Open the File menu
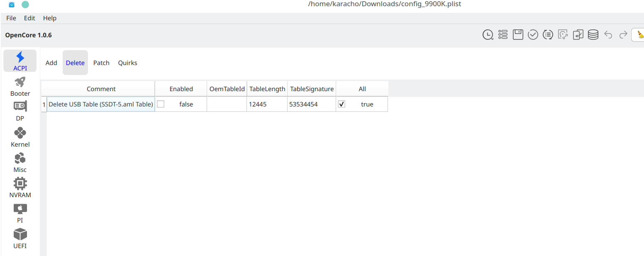The height and width of the screenshot is (256, 644). [x=11, y=18]
